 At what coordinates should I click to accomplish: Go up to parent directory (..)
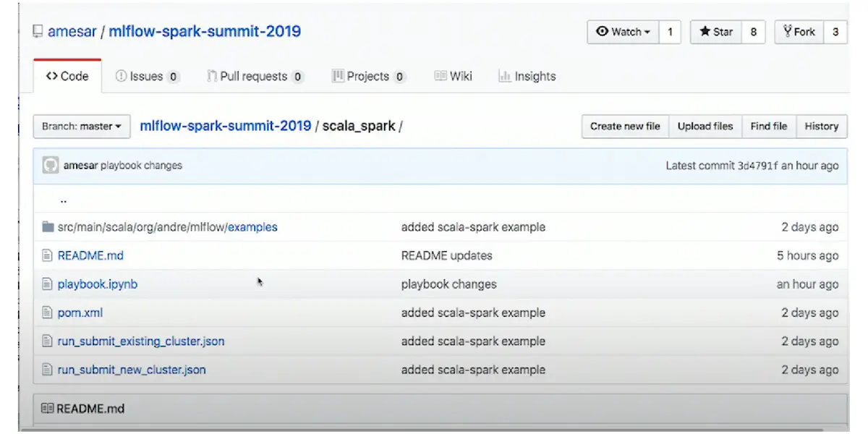64,200
